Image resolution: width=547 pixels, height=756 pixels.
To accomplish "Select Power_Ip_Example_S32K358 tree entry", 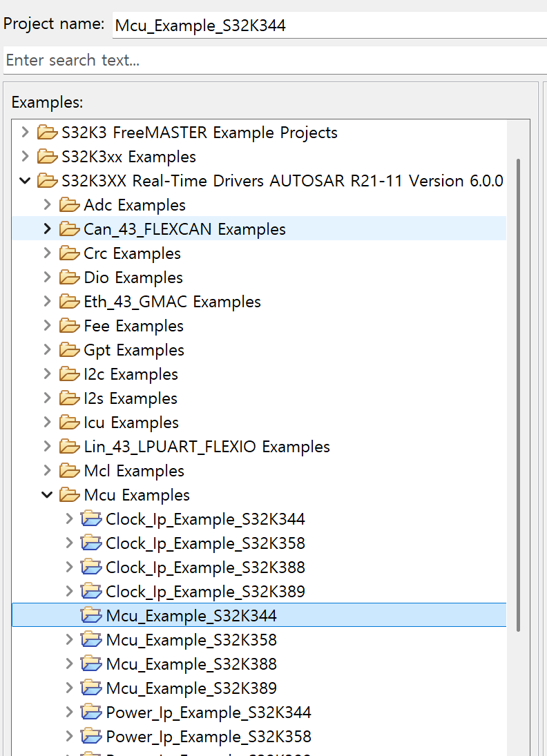I will (x=209, y=737).
